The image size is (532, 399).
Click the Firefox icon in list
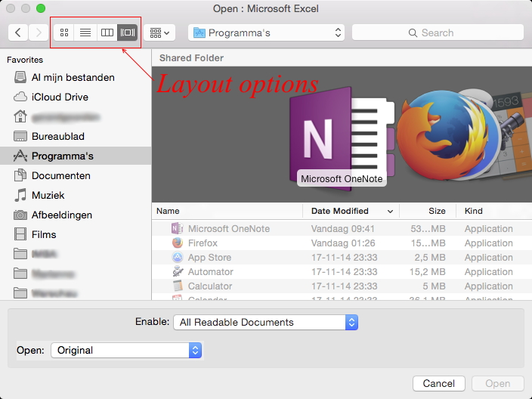(x=177, y=243)
